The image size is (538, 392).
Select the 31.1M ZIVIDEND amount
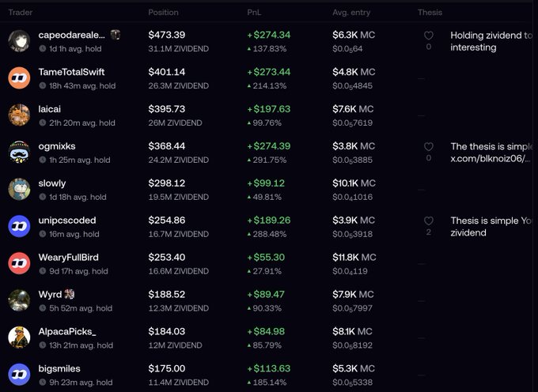coord(179,49)
